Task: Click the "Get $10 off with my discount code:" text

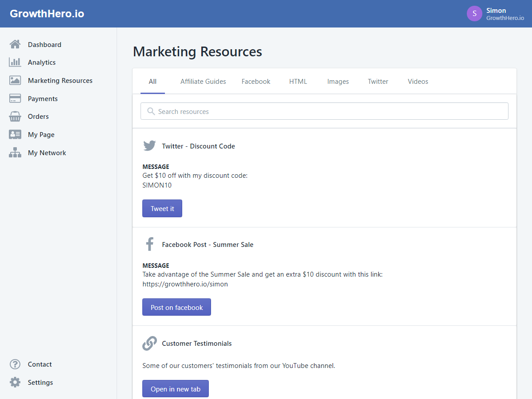Action: tap(195, 176)
